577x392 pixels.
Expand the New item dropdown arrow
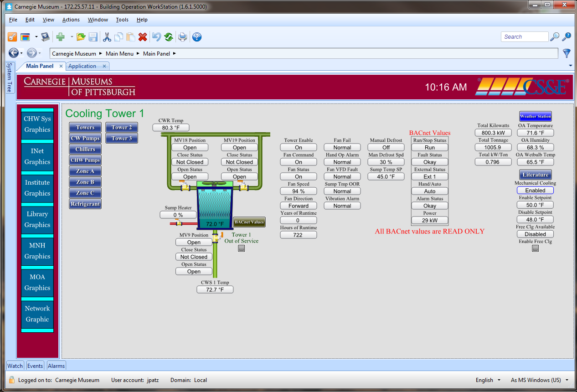click(72, 37)
